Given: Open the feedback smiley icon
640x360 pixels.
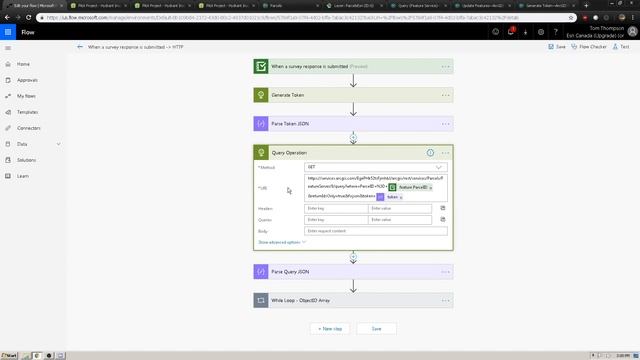Looking at the screenshot, I should [496, 32].
